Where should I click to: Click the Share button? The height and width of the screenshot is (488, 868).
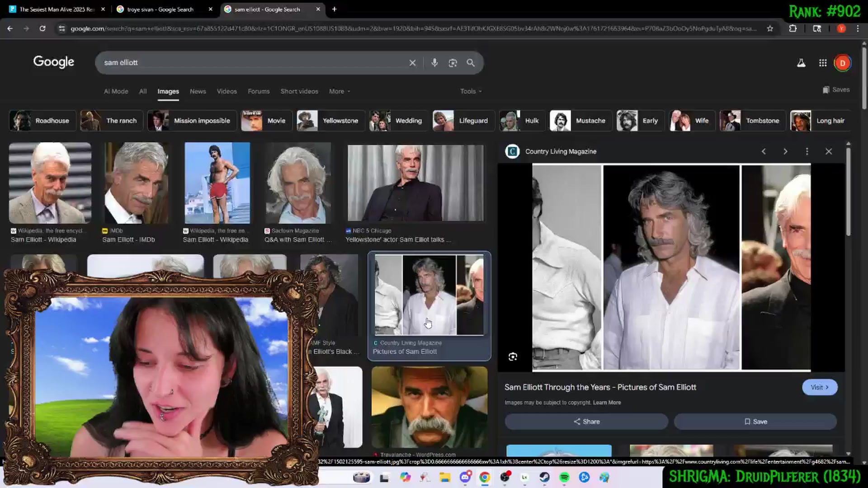coord(586,422)
